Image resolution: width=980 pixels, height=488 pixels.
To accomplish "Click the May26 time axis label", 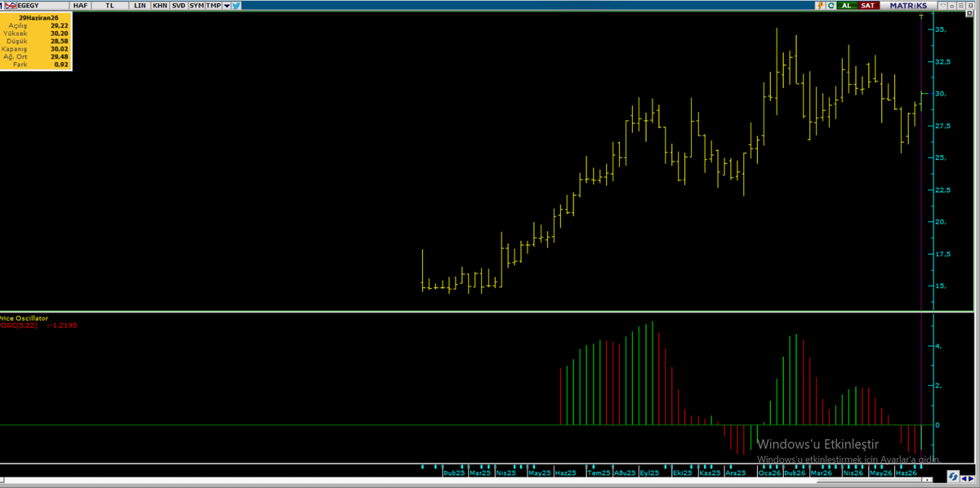I will pyautogui.click(x=881, y=472).
